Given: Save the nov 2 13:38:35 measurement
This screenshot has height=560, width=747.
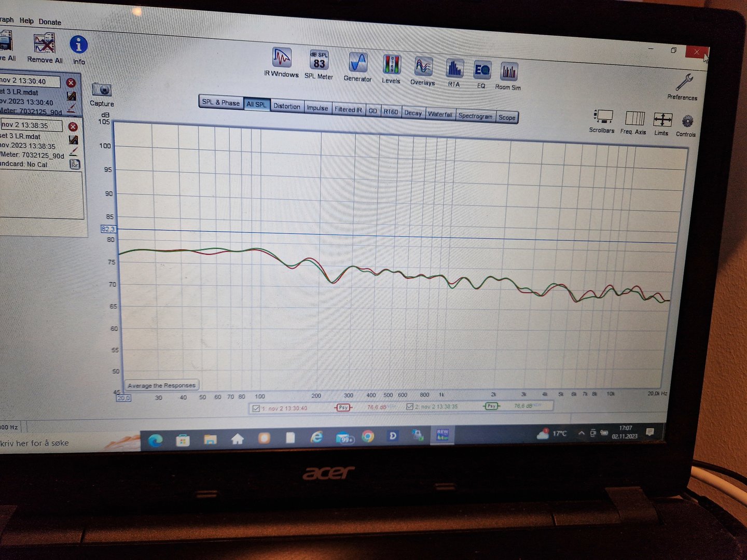Looking at the screenshot, I should (x=74, y=140).
